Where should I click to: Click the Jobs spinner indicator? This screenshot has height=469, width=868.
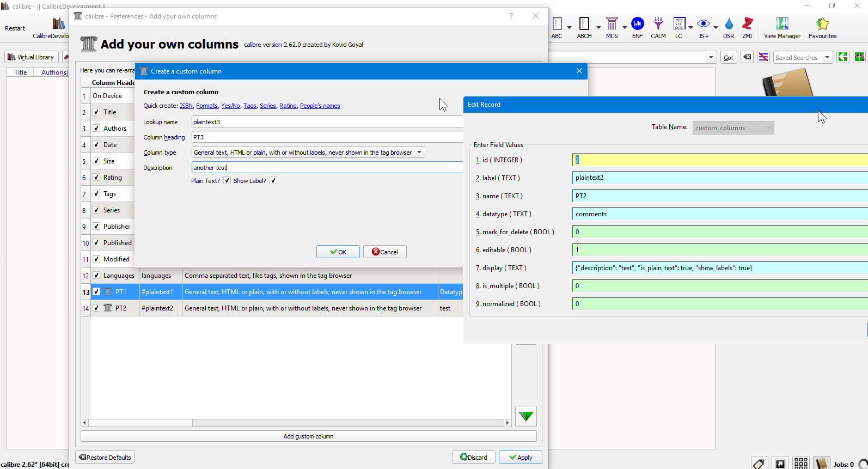click(863, 464)
